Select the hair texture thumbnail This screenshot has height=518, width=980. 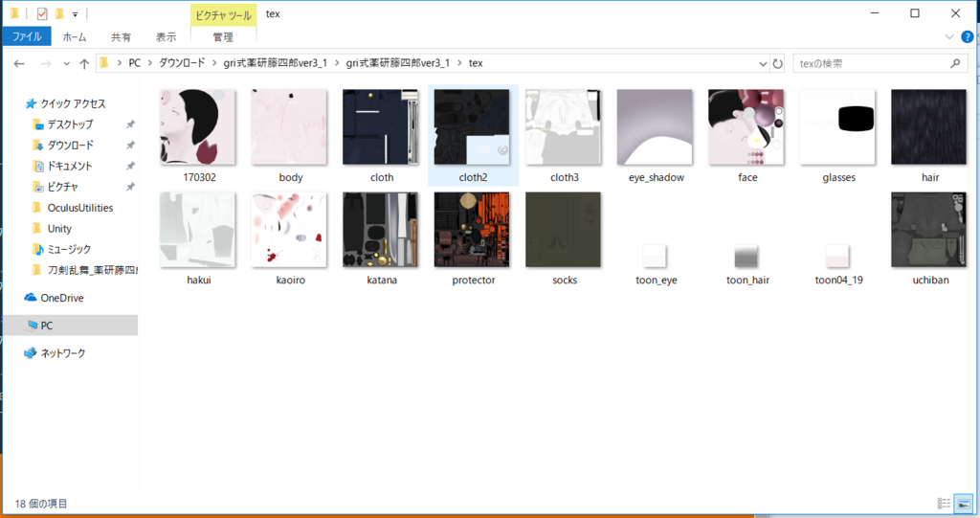click(x=928, y=127)
